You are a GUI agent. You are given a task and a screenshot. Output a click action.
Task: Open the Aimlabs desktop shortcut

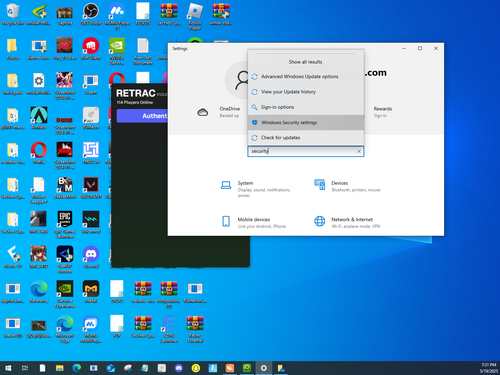pos(39,118)
